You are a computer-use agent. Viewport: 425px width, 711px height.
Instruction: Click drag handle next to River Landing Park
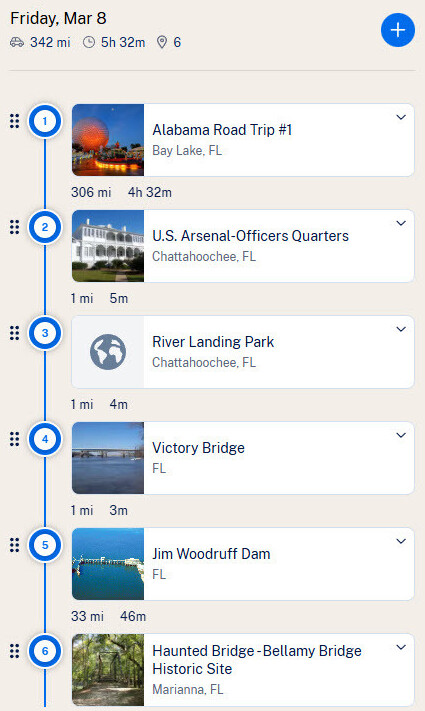15,333
